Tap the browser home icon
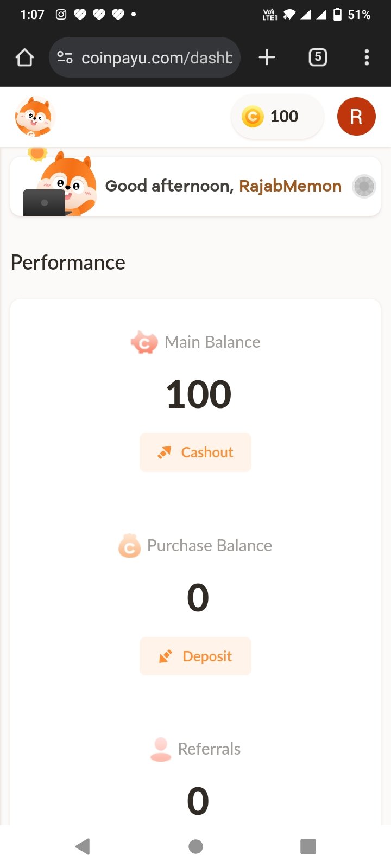 pyautogui.click(x=24, y=58)
